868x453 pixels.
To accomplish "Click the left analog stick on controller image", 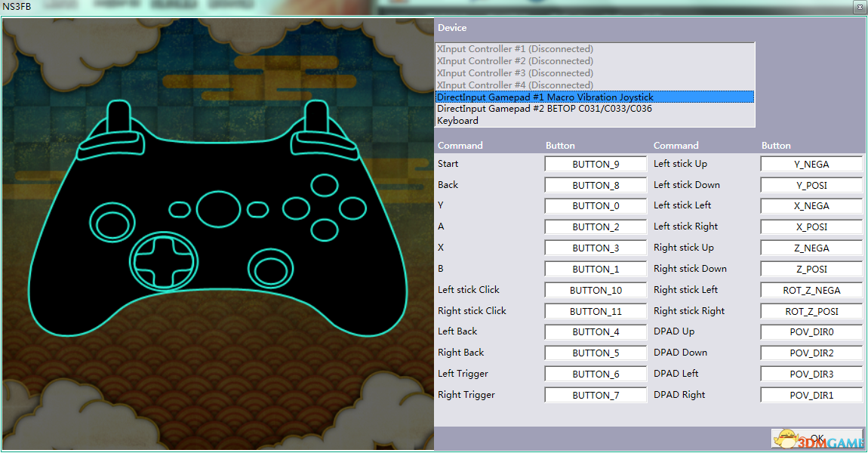I will (x=112, y=220).
